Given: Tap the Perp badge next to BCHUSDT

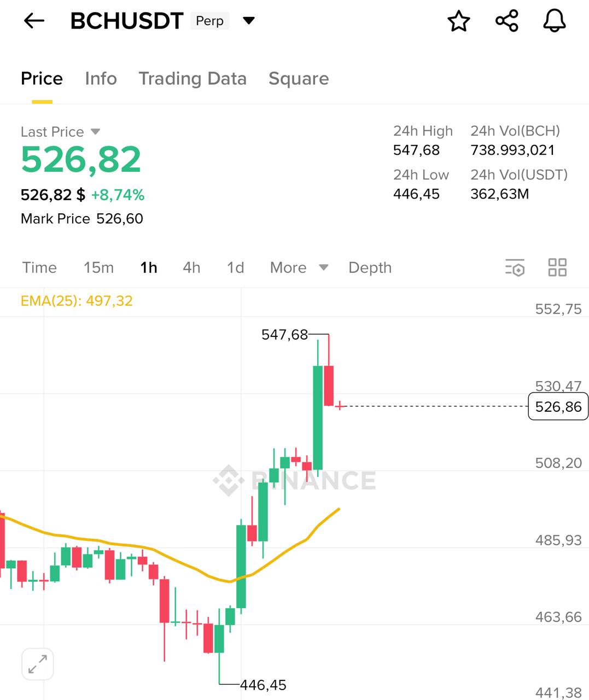Looking at the screenshot, I should 208,21.
